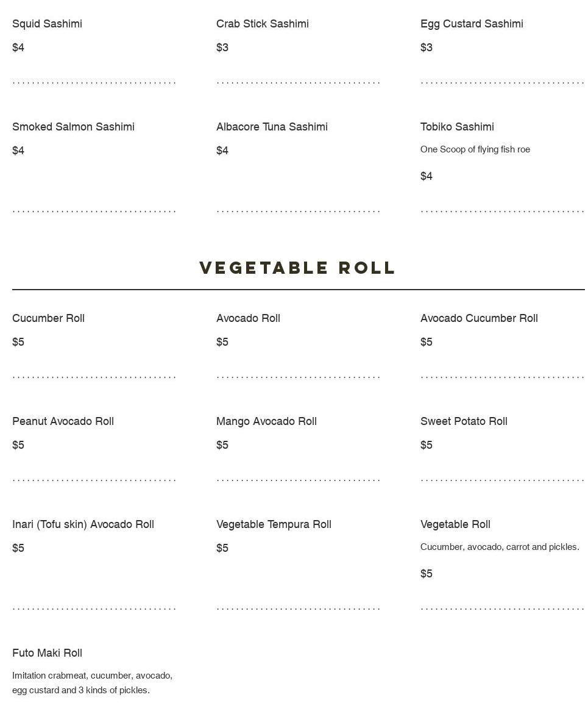Select Inari (Tofu skin) Avocado Roll
Viewport: 588px width, 703px height.
[83, 524]
